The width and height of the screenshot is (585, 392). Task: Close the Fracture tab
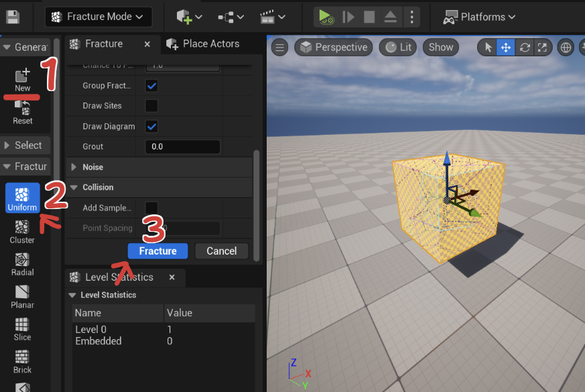coord(147,44)
